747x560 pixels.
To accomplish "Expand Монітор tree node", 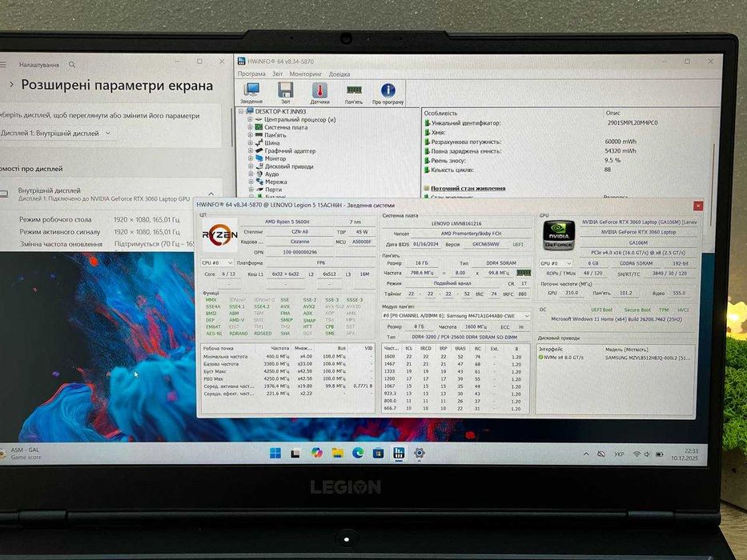I will coord(250,158).
